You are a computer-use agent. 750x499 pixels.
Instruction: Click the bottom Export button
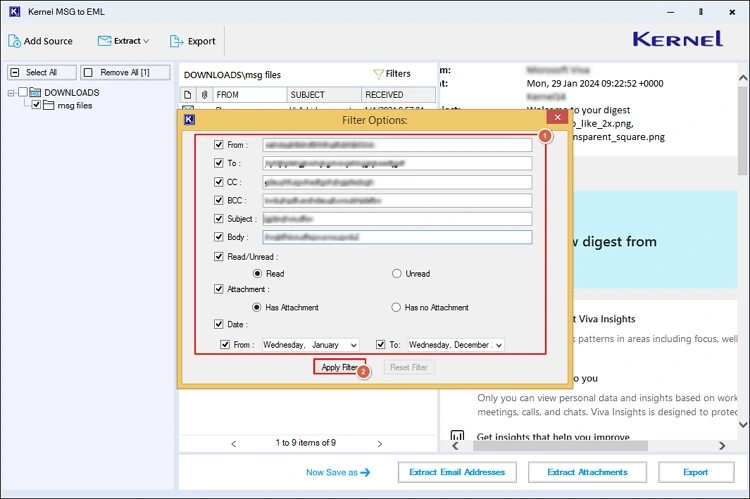tap(695, 472)
